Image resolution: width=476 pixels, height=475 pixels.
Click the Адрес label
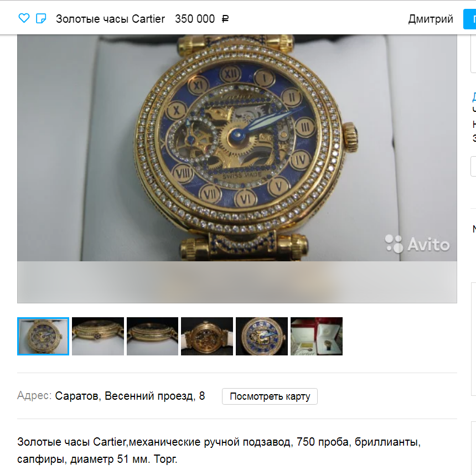(x=34, y=396)
